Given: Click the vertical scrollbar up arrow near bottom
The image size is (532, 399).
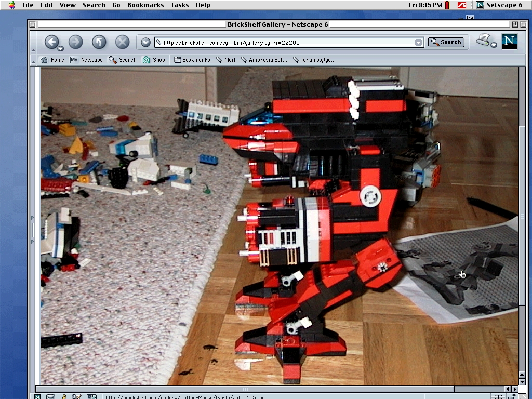Looking at the screenshot, I should click(x=522, y=375).
